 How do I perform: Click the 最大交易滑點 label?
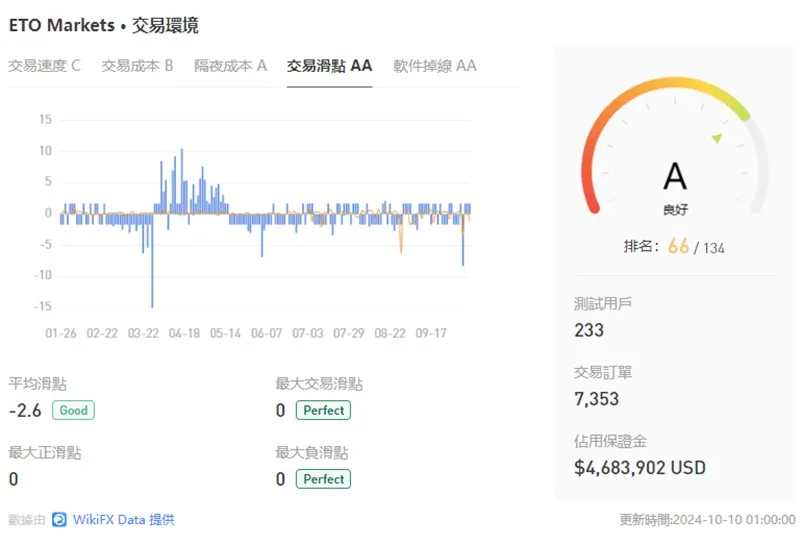click(319, 384)
